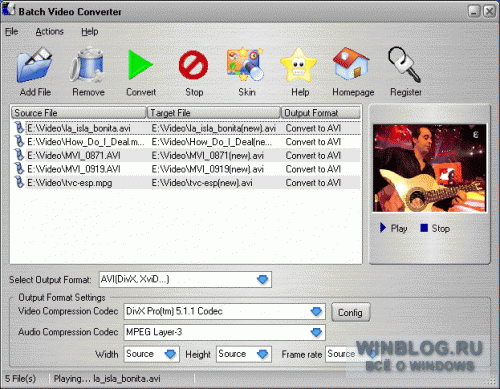This screenshot has height=389, width=500.
Task: Open the Homepage house icon
Action: [351, 64]
